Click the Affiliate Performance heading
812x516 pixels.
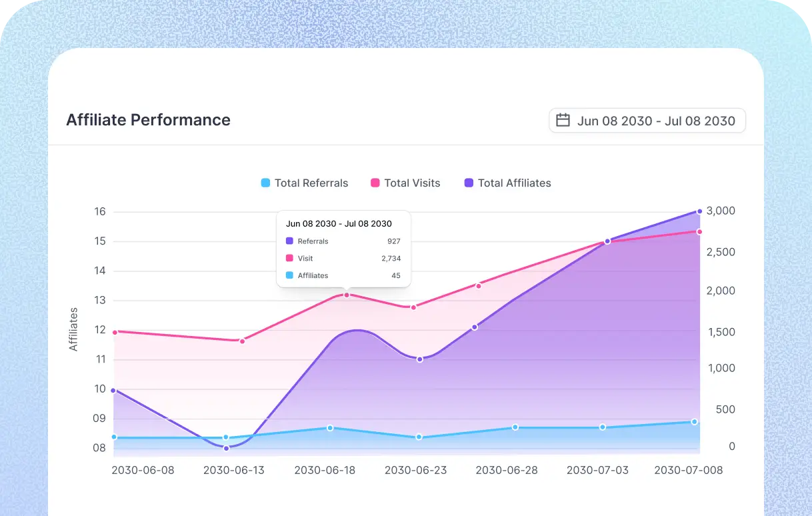point(148,120)
